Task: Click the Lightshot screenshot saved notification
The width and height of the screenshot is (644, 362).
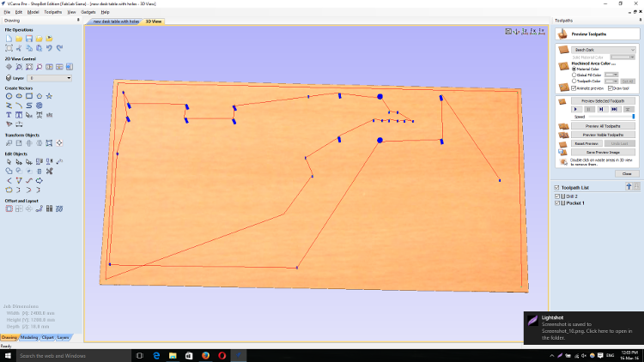Action: point(584,328)
